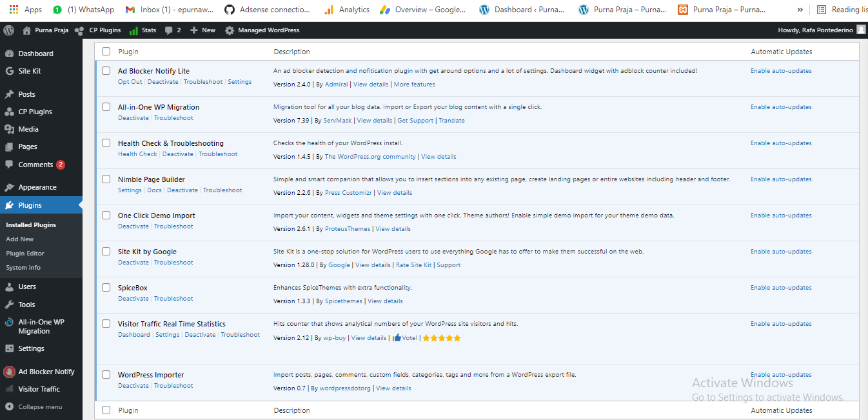
Task: Click the five-star rating for Visitor Traffic
Action: tap(442, 338)
